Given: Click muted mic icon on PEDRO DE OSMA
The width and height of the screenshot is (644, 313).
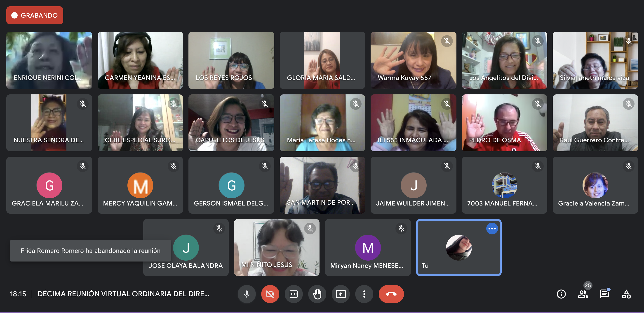Looking at the screenshot, I should click(x=538, y=104).
